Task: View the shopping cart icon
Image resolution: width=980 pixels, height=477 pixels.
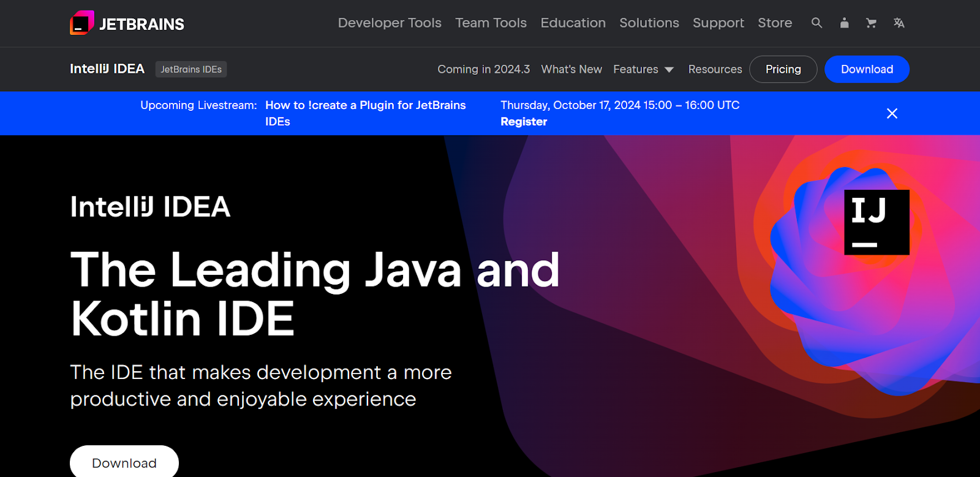Action: (x=871, y=23)
